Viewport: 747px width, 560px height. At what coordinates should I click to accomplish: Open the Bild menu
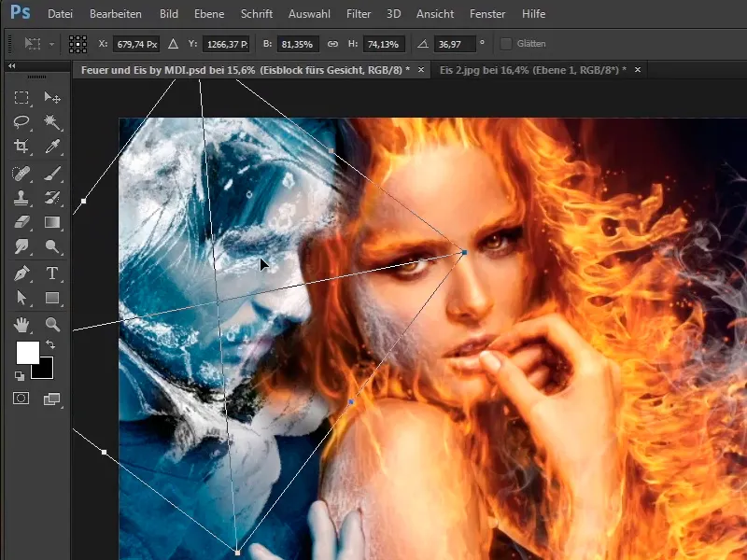point(169,14)
